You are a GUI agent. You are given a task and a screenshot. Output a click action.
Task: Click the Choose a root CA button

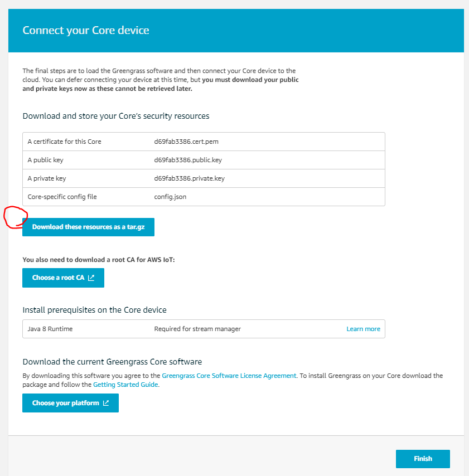click(63, 278)
